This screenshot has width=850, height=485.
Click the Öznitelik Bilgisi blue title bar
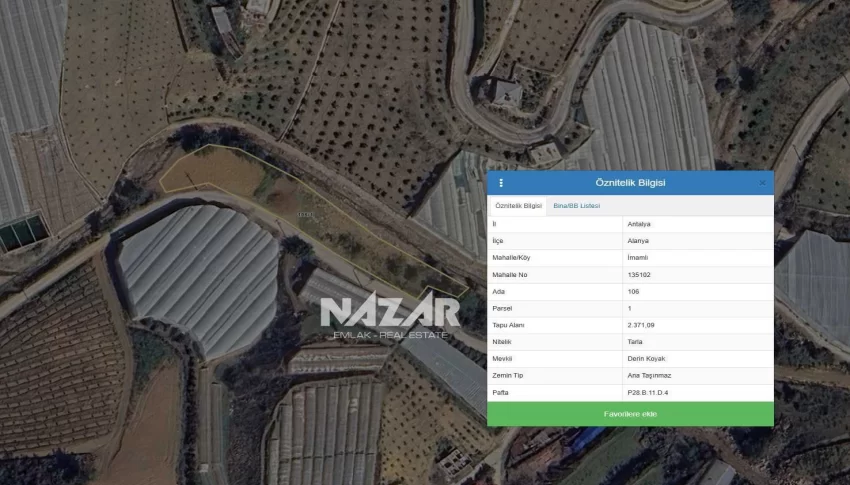point(630,183)
